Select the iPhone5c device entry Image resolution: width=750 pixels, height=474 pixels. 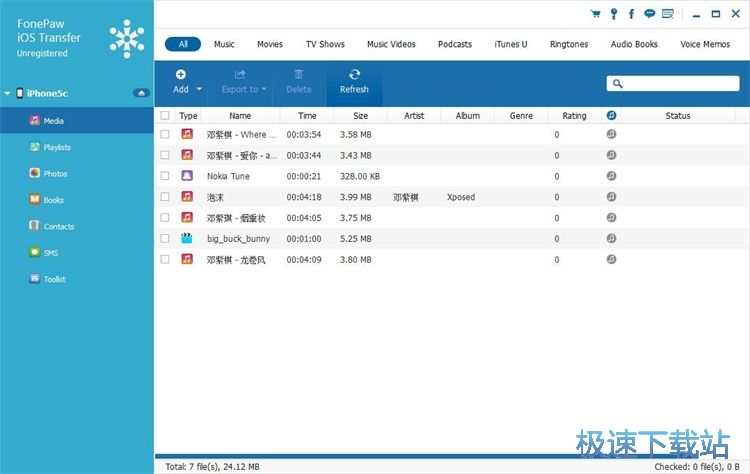(x=47, y=93)
